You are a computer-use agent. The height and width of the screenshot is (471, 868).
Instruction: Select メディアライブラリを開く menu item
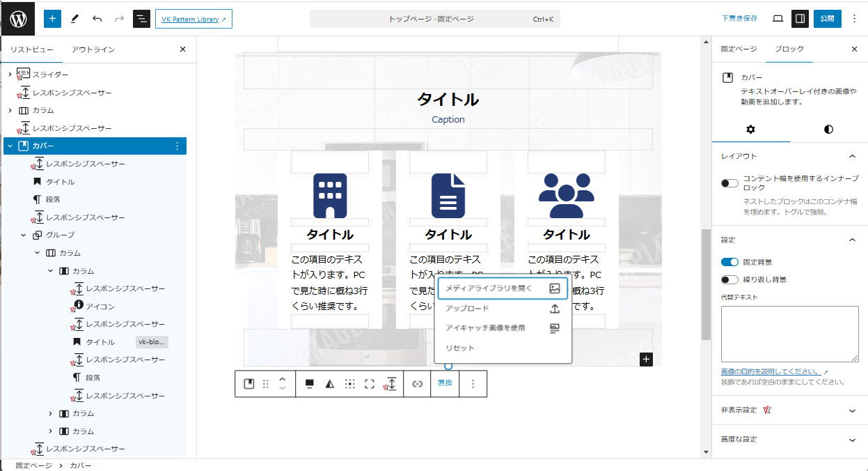point(501,288)
